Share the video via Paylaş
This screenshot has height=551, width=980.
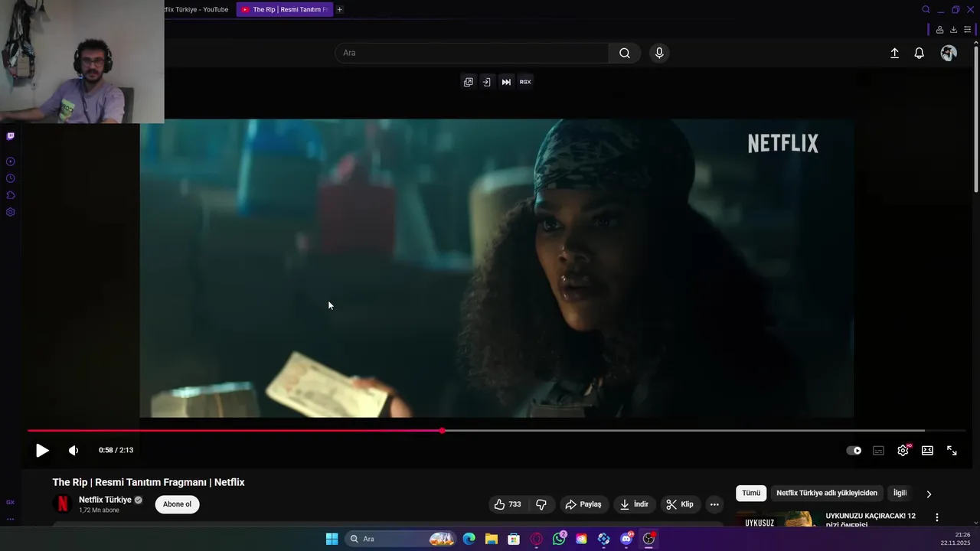tap(583, 504)
